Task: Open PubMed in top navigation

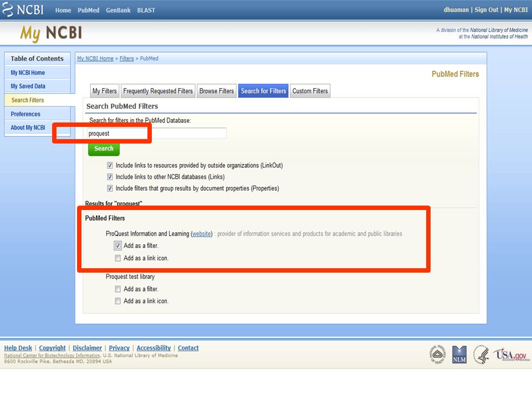Action: tap(89, 10)
